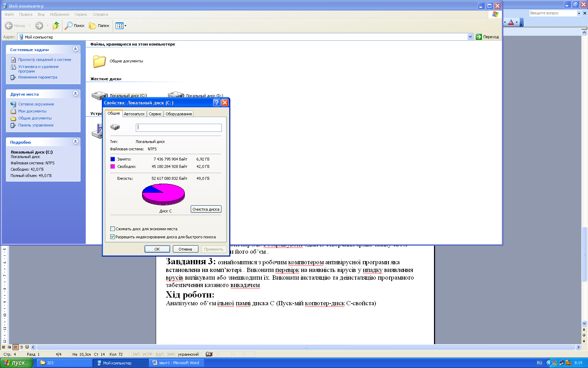Open Общие документы sidebar link
This screenshot has width=588, height=368.
[35, 118]
